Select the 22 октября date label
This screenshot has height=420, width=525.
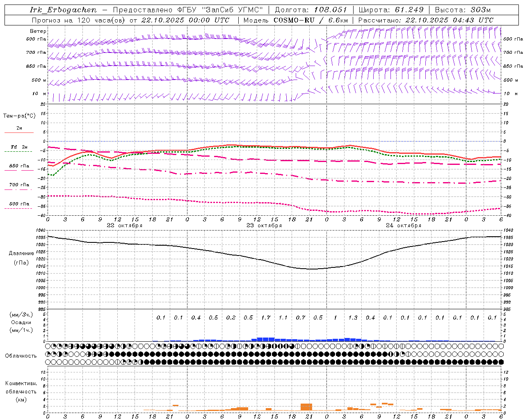click(x=125, y=226)
